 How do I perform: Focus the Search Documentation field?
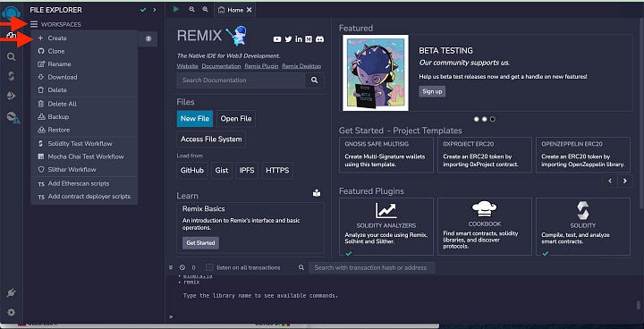(x=241, y=80)
